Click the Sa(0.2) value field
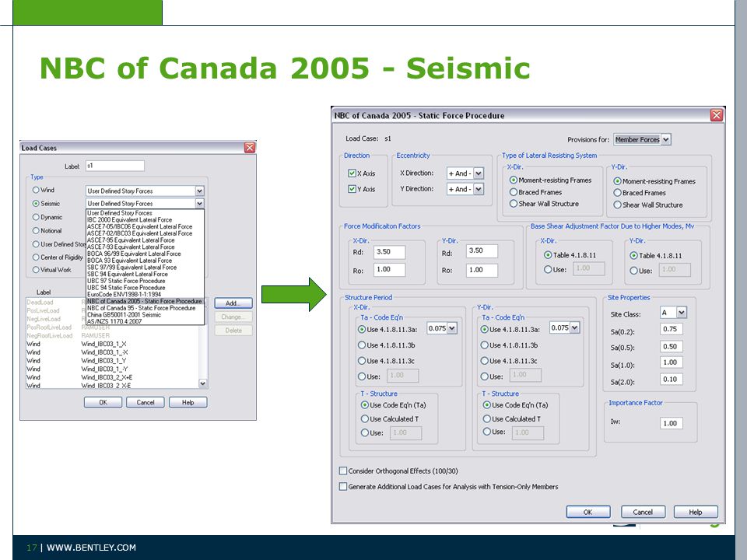 tap(672, 329)
